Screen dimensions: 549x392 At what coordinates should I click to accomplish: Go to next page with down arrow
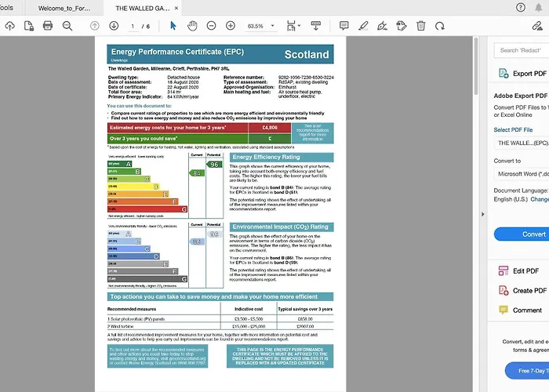(x=114, y=26)
